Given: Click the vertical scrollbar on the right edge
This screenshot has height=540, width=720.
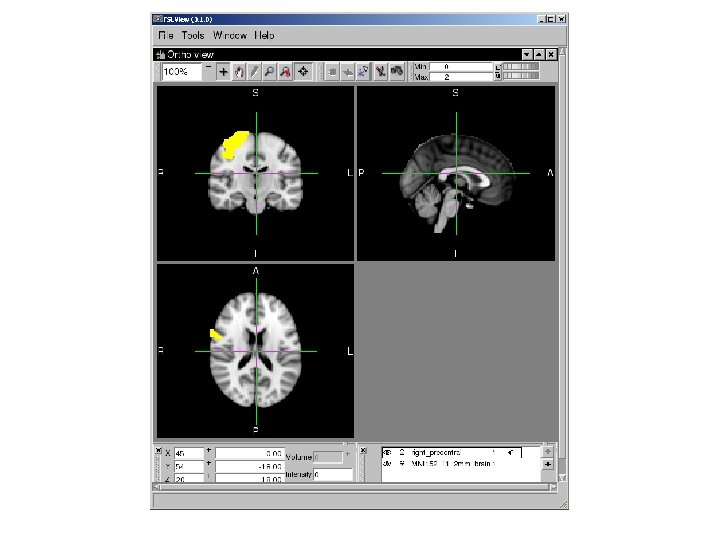Looking at the screenshot, I should (562, 262).
